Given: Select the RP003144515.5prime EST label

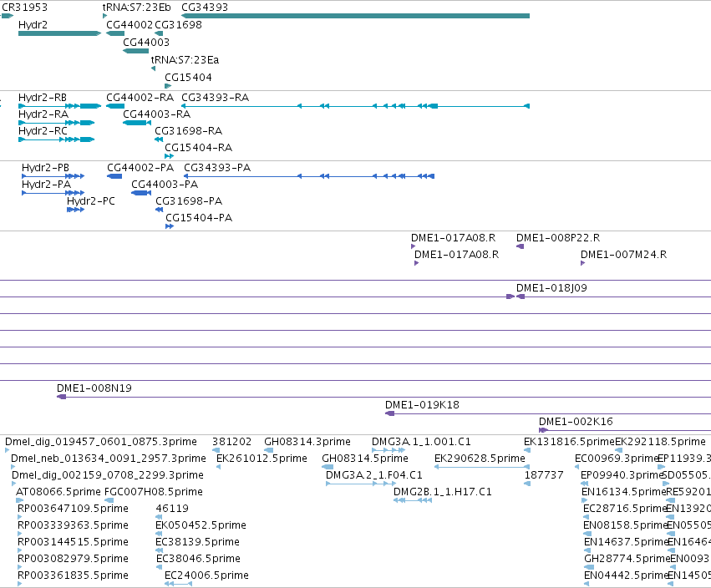Looking at the screenshot, I should pos(73,543).
